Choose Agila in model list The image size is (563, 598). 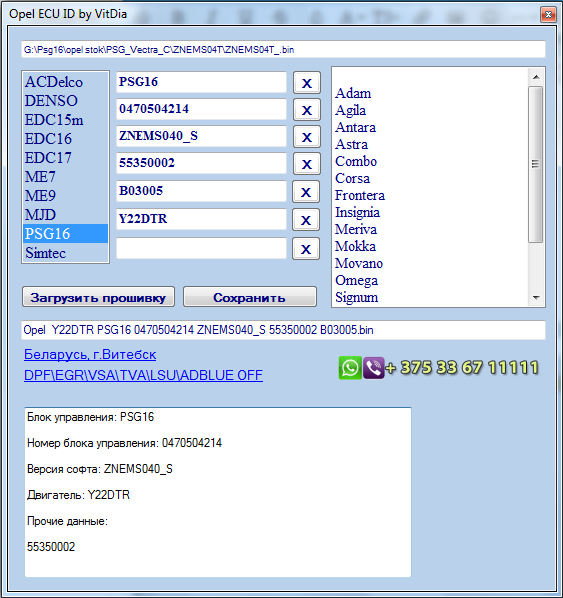(351, 110)
